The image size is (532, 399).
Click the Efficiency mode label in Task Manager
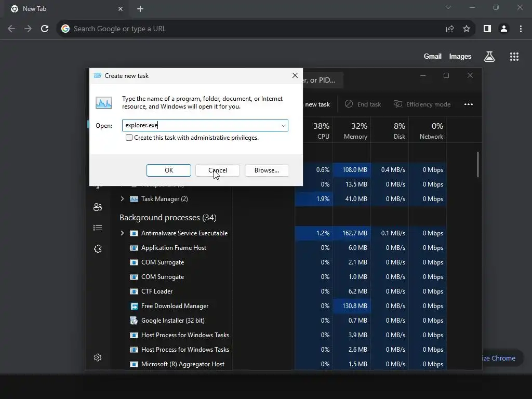coord(428,104)
